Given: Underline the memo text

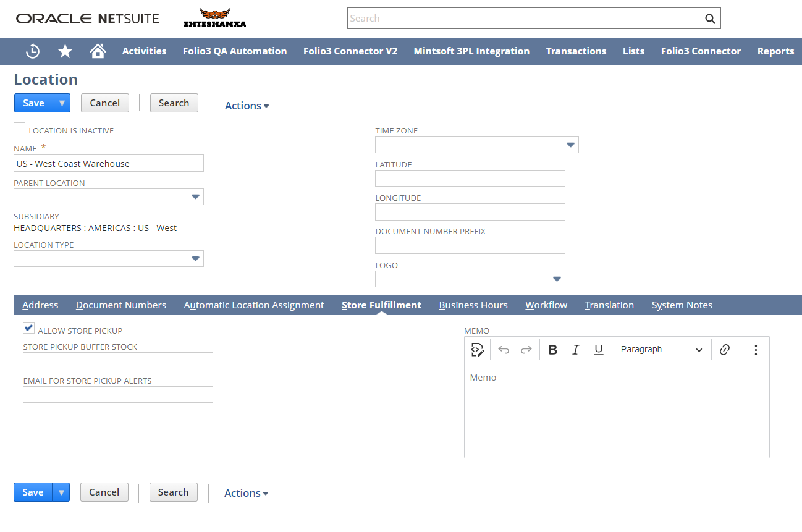Looking at the screenshot, I should (598, 350).
